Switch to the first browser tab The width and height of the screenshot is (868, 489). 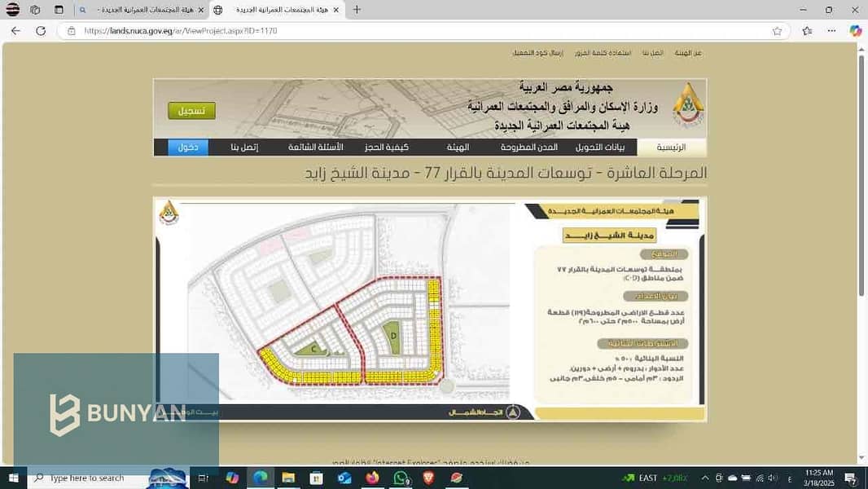click(142, 10)
